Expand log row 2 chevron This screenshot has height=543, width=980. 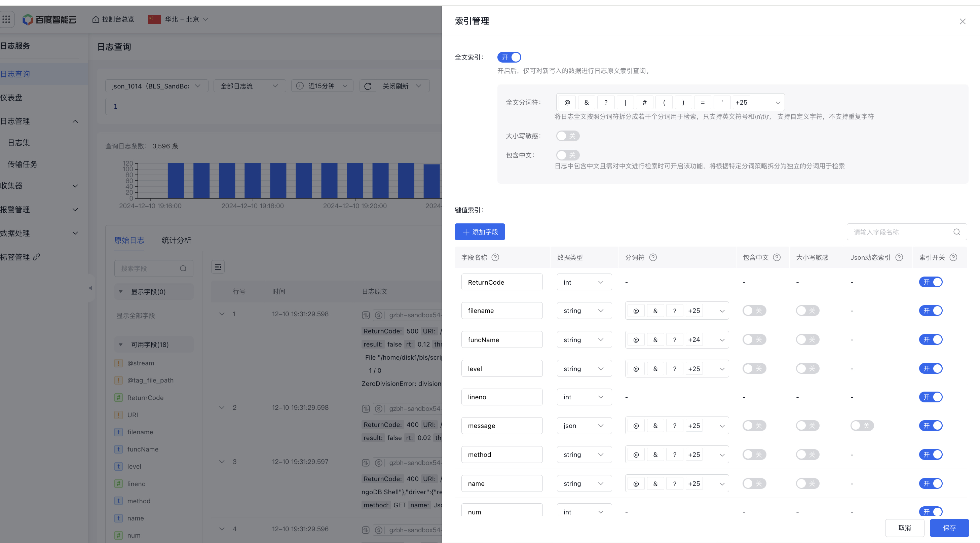pos(222,407)
